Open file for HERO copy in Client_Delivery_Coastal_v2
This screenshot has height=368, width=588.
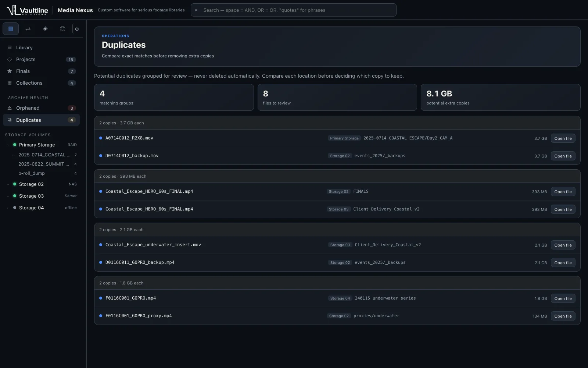click(x=563, y=209)
